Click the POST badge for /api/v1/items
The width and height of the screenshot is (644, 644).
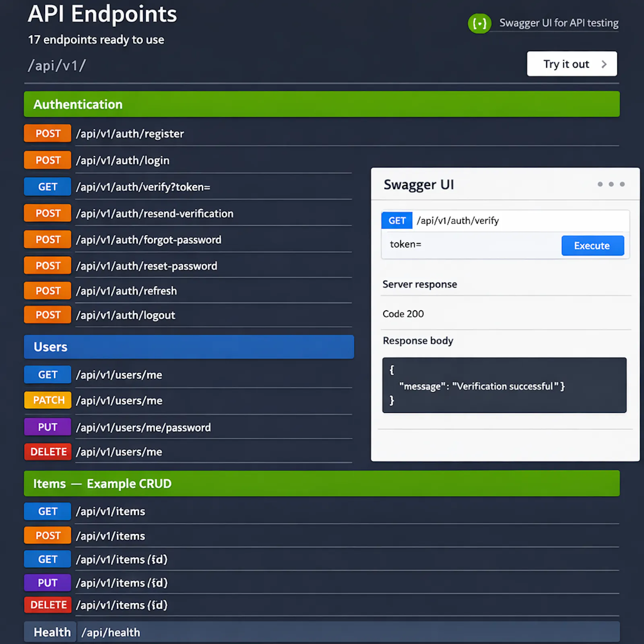coord(47,535)
